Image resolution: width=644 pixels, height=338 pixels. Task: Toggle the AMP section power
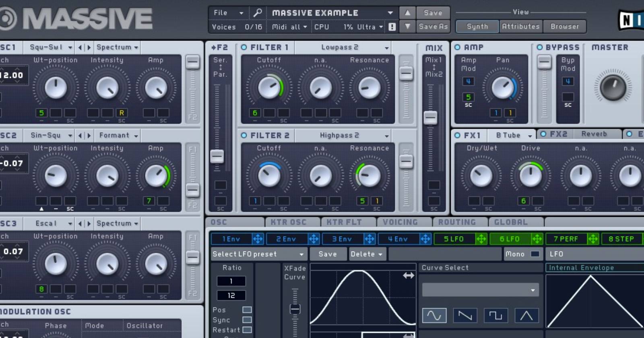458,47
